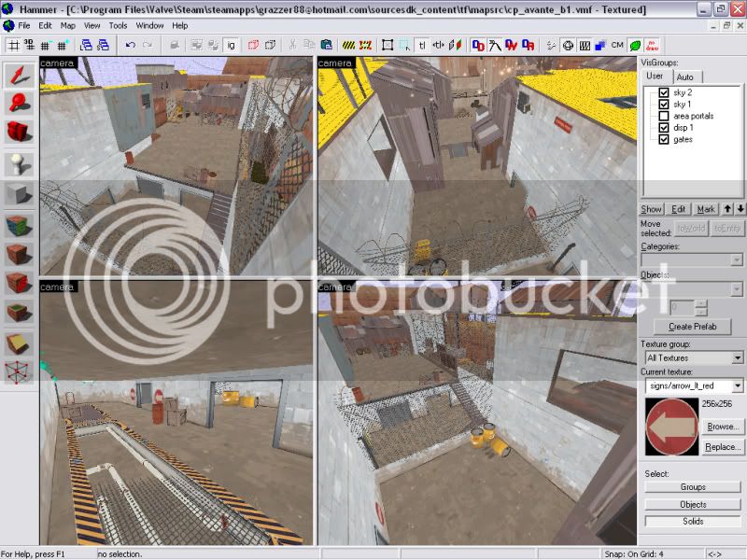This screenshot has height=560, width=747.
Task: Select the Camera tool
Action: pos(19,132)
